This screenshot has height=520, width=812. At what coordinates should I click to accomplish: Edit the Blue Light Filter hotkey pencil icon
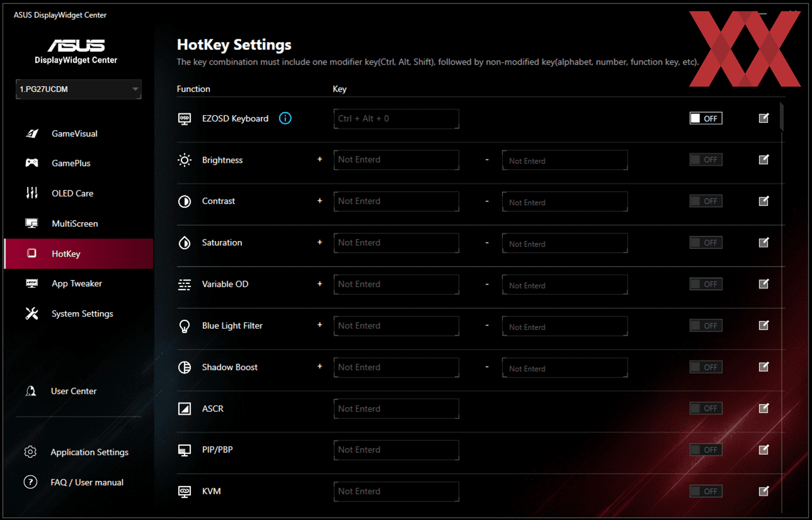[x=763, y=325]
